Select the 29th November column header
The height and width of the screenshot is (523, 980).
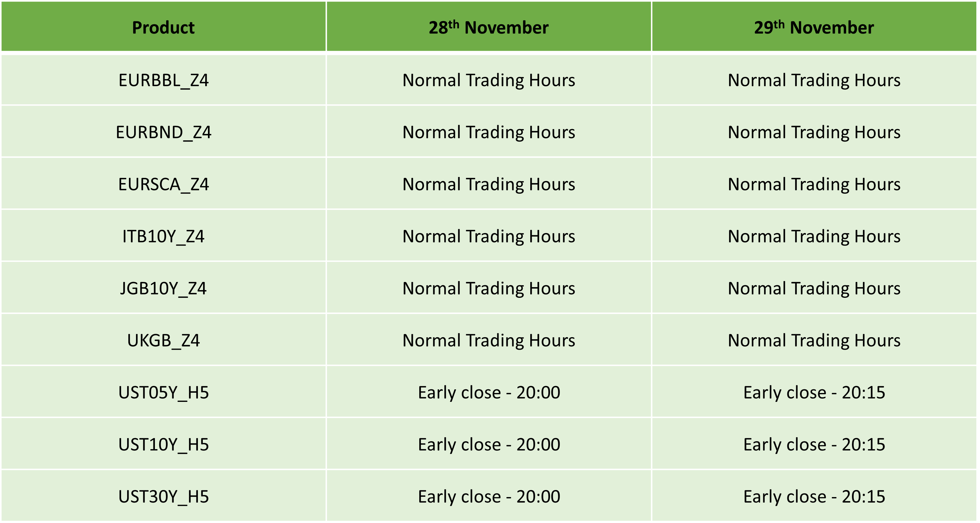(814, 26)
